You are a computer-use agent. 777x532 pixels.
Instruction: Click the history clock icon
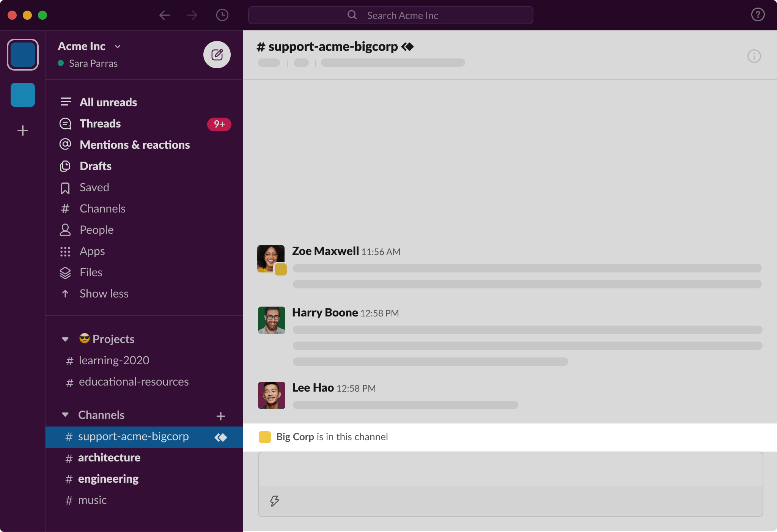point(222,15)
